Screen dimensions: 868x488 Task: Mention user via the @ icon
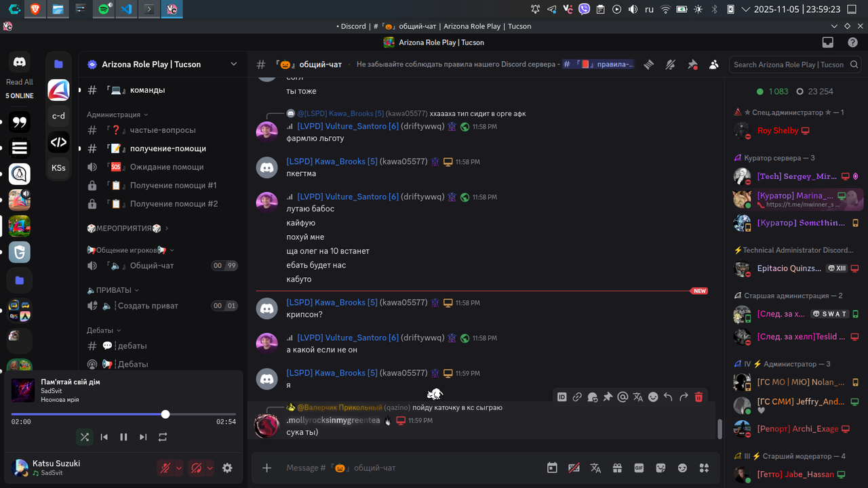click(623, 397)
